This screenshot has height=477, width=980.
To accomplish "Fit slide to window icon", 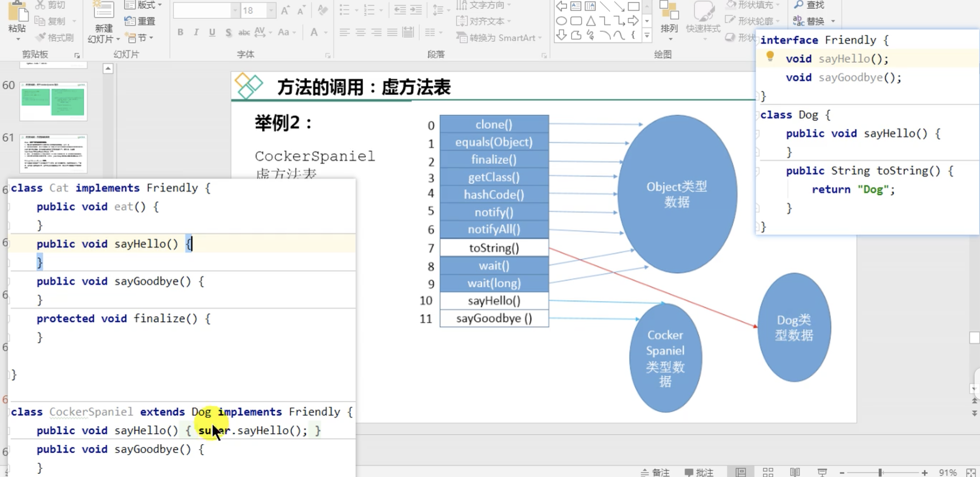I will 971,472.
